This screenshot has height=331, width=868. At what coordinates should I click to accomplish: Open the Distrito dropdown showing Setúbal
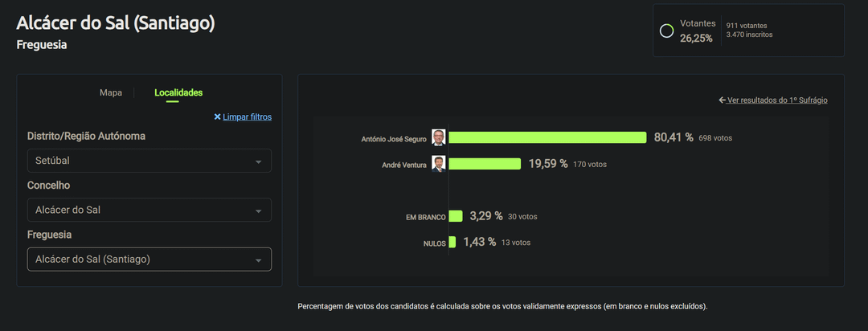point(149,161)
